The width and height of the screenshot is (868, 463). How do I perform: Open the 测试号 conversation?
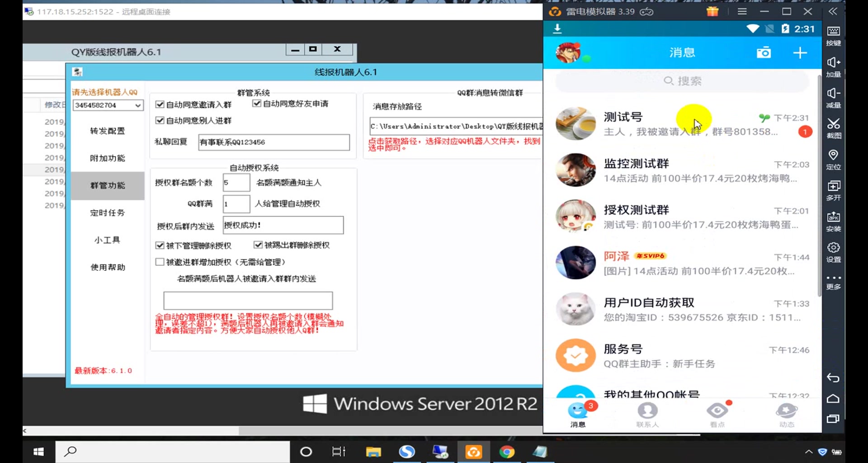pyautogui.click(x=683, y=124)
